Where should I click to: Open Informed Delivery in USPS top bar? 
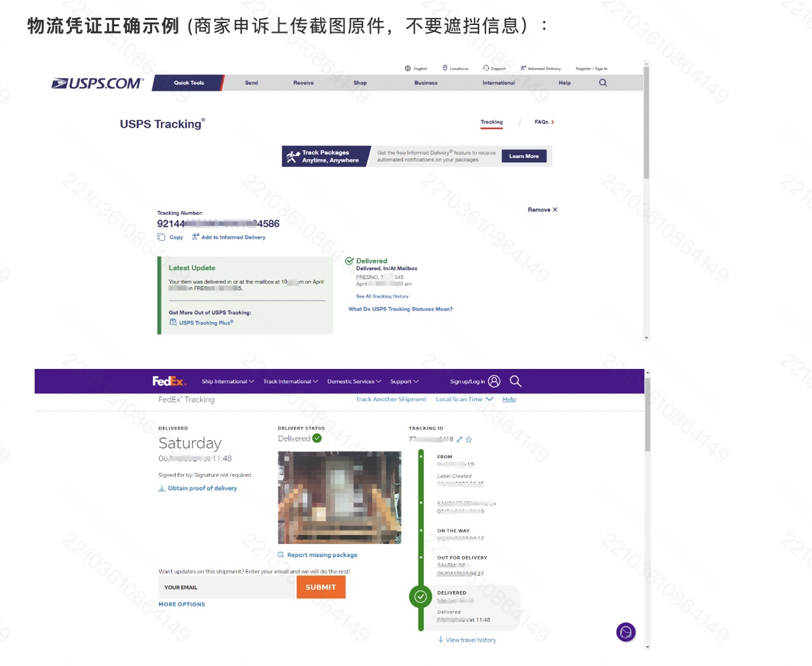(541, 68)
